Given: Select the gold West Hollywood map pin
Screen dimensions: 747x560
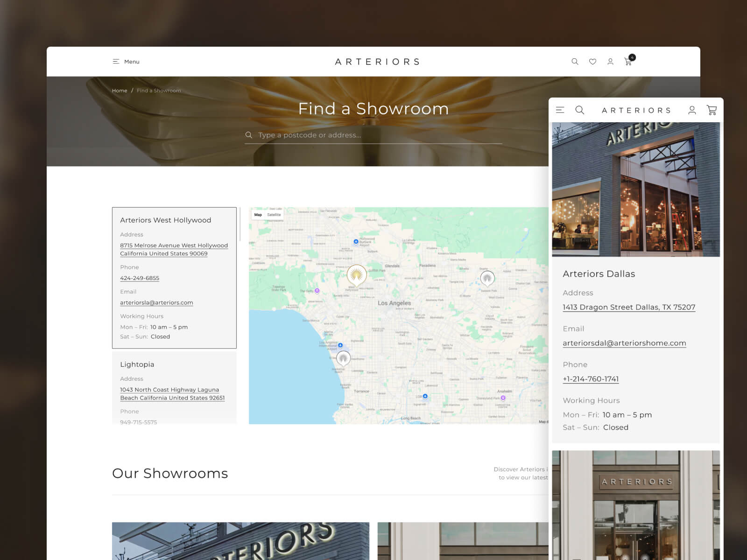Looking at the screenshot, I should 357,275.
